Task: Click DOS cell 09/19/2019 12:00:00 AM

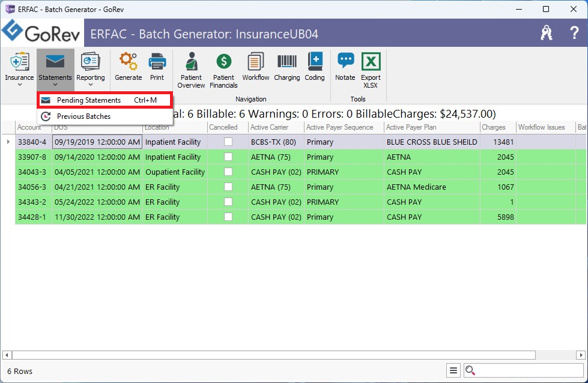Action: coord(97,142)
